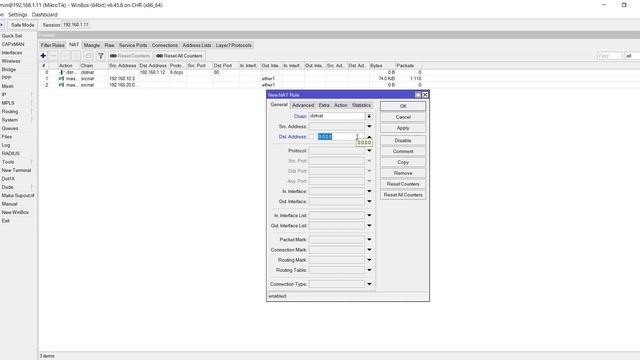Open the Service Ports tab

133,45
